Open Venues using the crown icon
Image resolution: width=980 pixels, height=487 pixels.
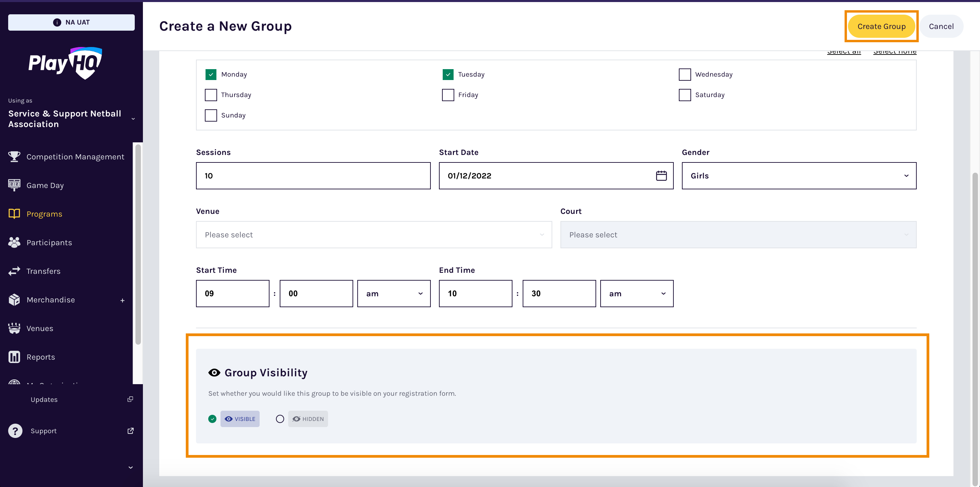pyautogui.click(x=14, y=328)
